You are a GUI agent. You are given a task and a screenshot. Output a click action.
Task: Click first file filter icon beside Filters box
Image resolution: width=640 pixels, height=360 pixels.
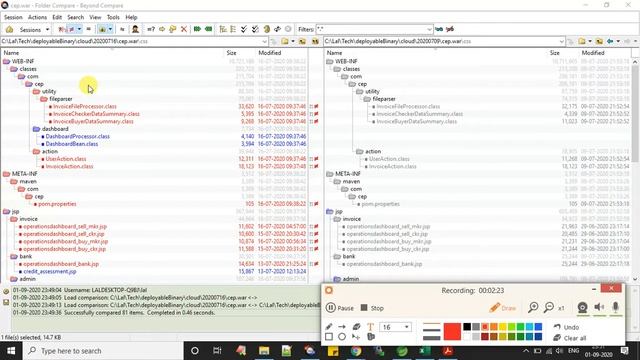point(439,29)
